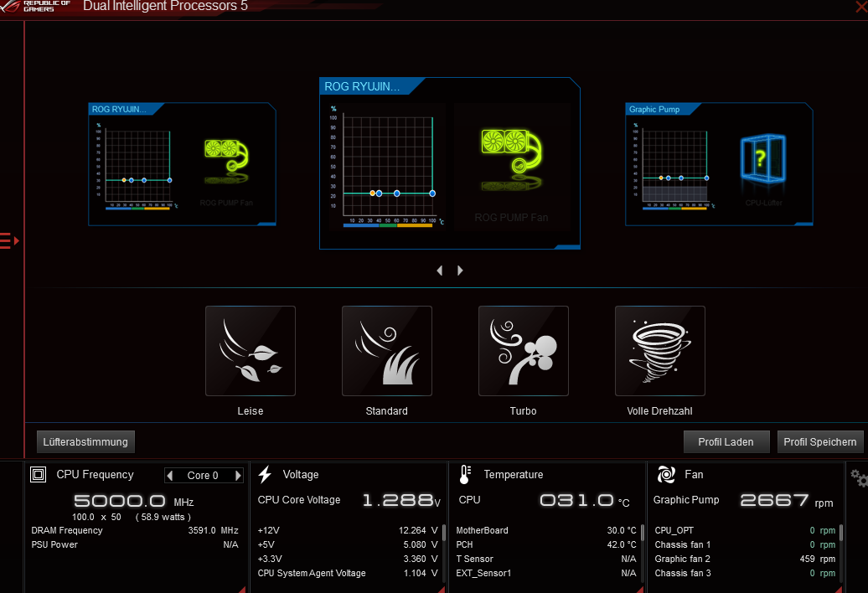Image resolution: width=868 pixels, height=593 pixels.
Task: Click the Core 0 selector label
Action: coord(203,475)
